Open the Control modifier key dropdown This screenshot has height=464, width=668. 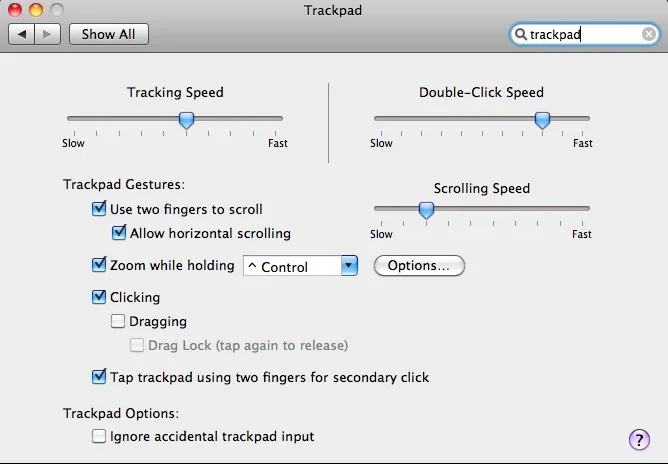click(300, 267)
